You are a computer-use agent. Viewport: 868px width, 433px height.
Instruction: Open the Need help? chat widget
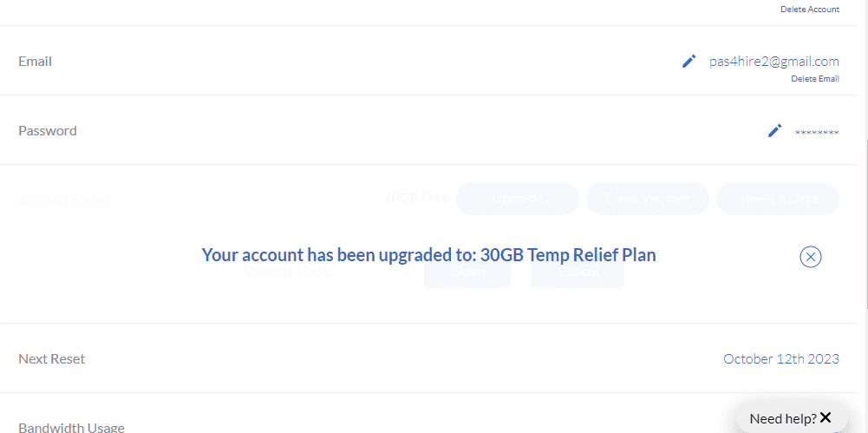(x=782, y=418)
